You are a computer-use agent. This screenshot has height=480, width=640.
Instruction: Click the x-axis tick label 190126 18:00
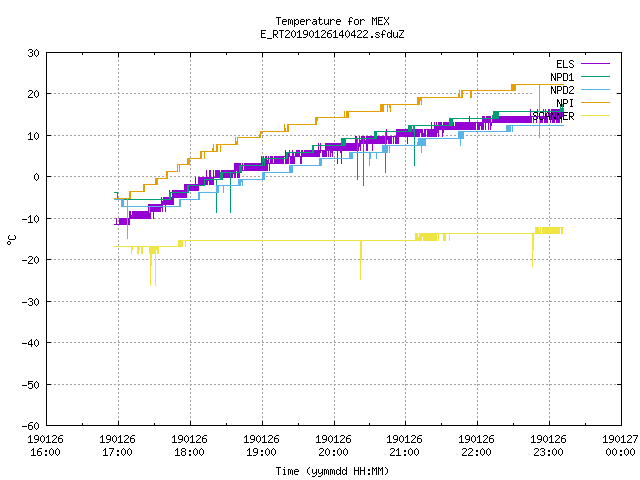pyautogui.click(x=189, y=446)
